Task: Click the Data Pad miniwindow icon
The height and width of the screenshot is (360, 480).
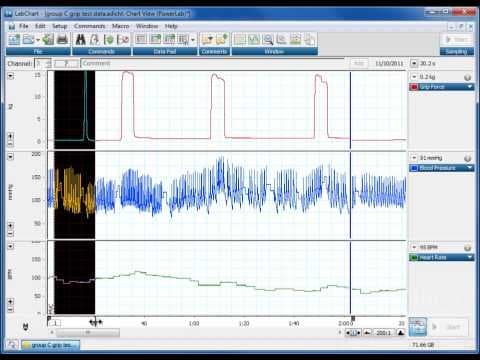Action: point(183,40)
